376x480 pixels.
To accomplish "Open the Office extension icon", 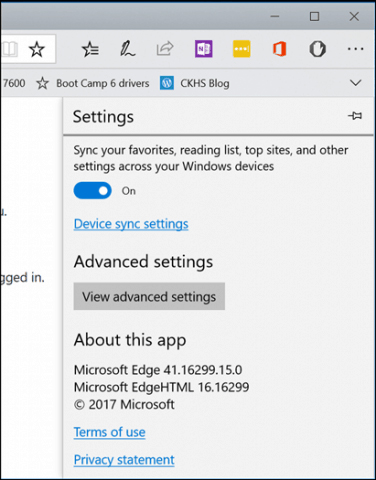I will tap(280, 49).
